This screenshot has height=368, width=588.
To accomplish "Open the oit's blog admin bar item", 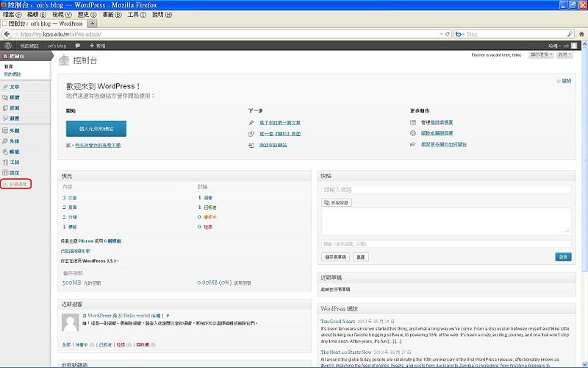I will [57, 46].
